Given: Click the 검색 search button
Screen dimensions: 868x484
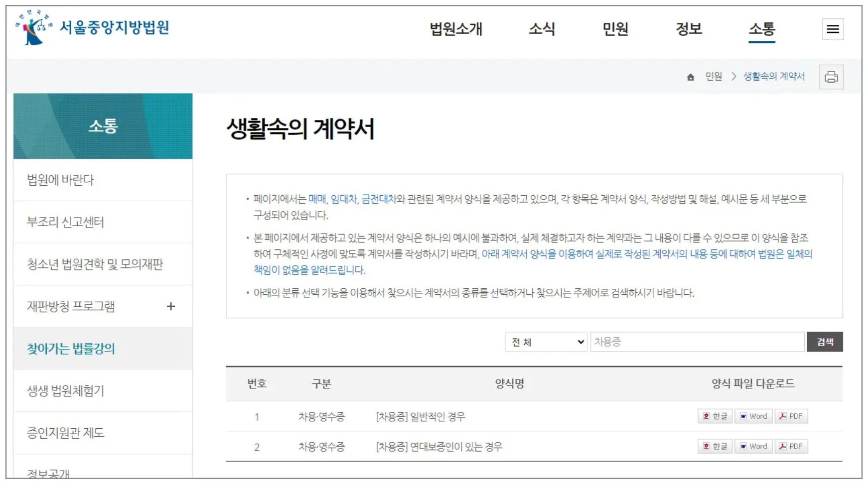Looking at the screenshot, I should click(x=825, y=342).
